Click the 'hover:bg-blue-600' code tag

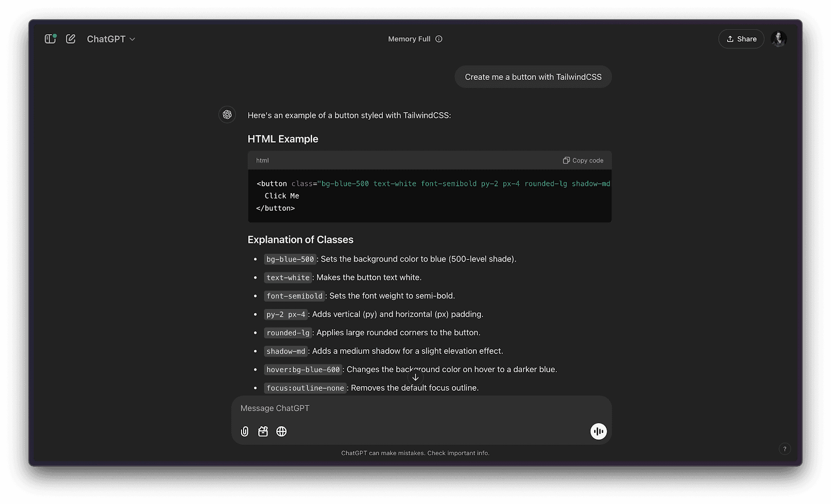coord(303,370)
